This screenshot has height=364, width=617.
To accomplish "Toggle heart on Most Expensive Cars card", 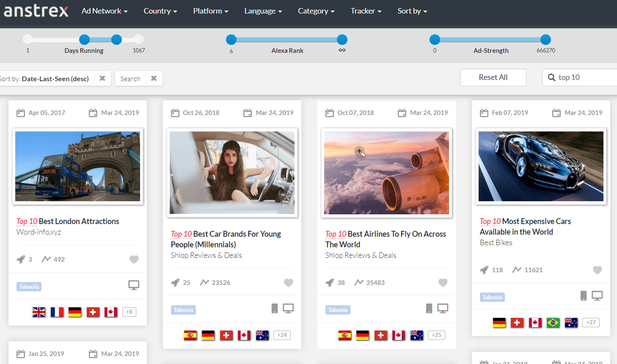I will 597,270.
